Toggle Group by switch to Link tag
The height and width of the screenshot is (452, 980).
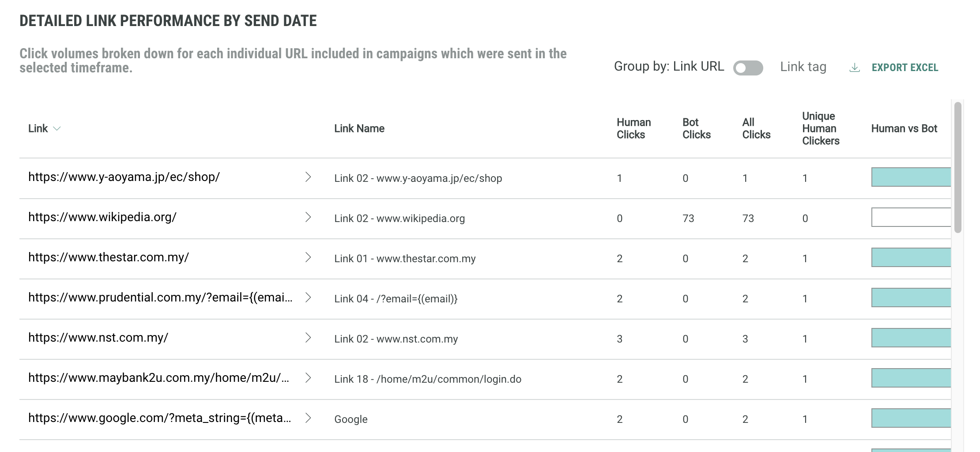(x=748, y=68)
